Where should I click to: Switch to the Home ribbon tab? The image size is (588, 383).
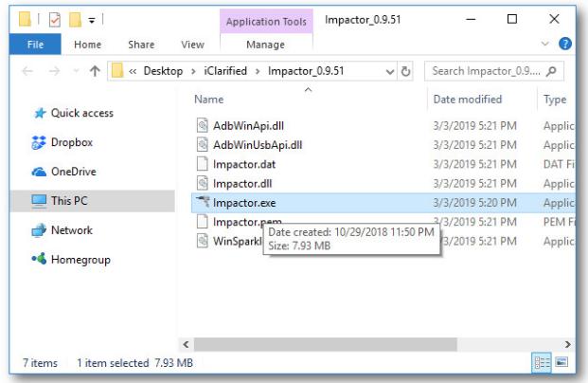[87, 45]
